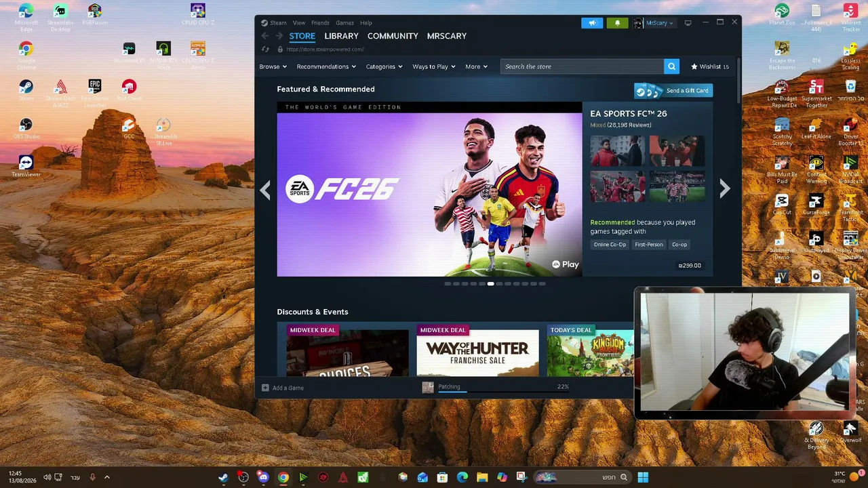Open the MRSCARY profile tab
Screen dimensions: 868x488
[x=447, y=36]
